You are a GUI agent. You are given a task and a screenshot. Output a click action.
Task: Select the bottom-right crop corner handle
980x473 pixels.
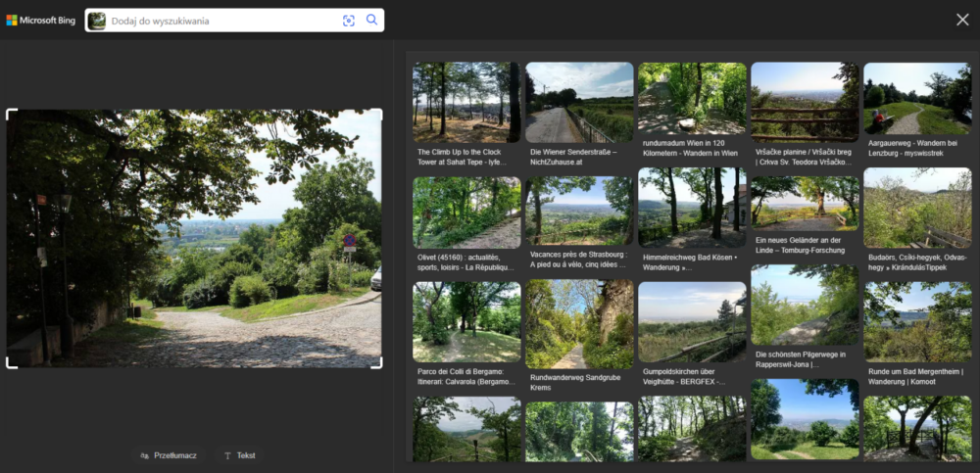pyautogui.click(x=377, y=363)
